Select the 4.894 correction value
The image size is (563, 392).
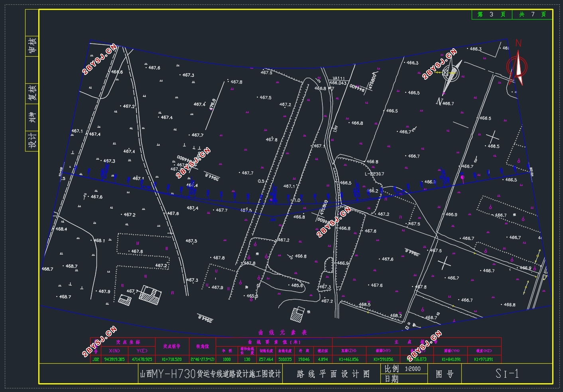click(323, 359)
